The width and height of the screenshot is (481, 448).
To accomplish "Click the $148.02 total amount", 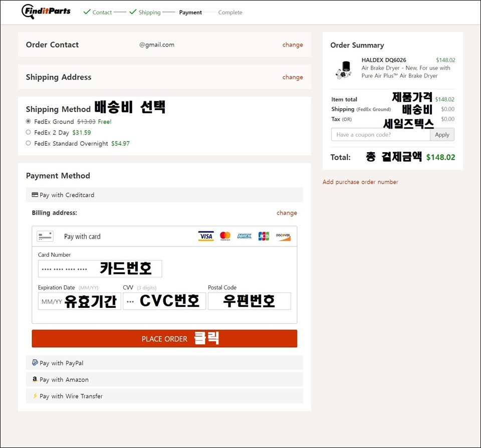I will (x=440, y=157).
